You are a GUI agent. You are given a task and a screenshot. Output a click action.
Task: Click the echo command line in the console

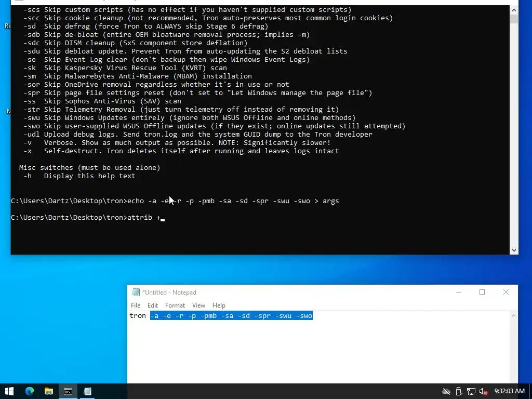point(175,201)
